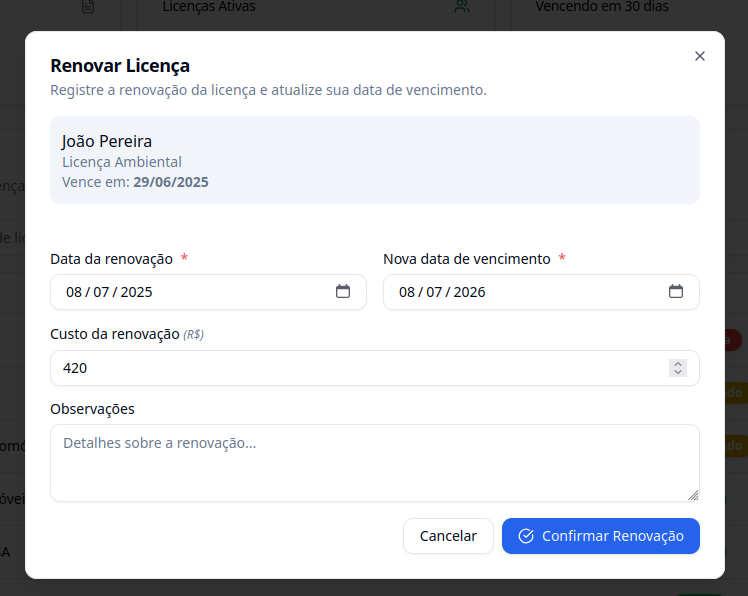
Task: Decrease renovation cost with down stepper arrow
Action: [x=678, y=372]
